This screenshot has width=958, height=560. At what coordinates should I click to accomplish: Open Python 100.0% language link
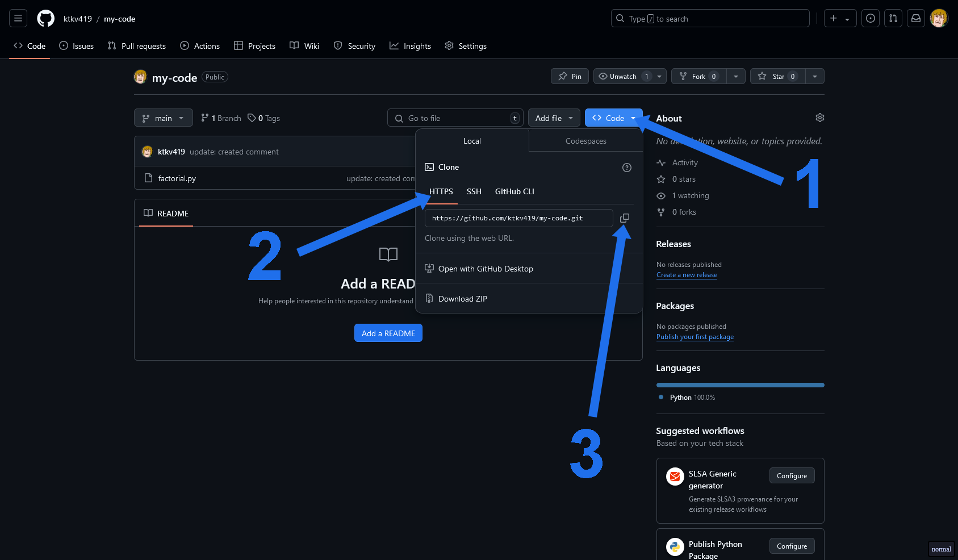point(687,398)
